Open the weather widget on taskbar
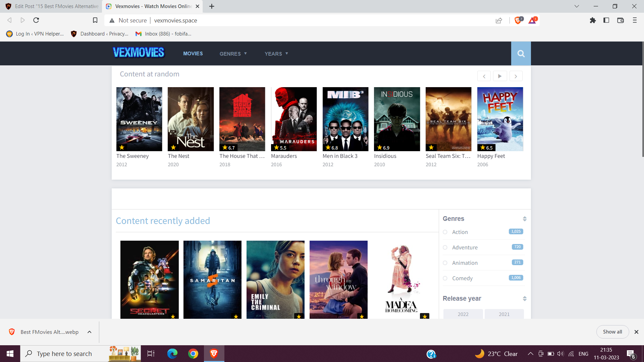 tap(496, 354)
